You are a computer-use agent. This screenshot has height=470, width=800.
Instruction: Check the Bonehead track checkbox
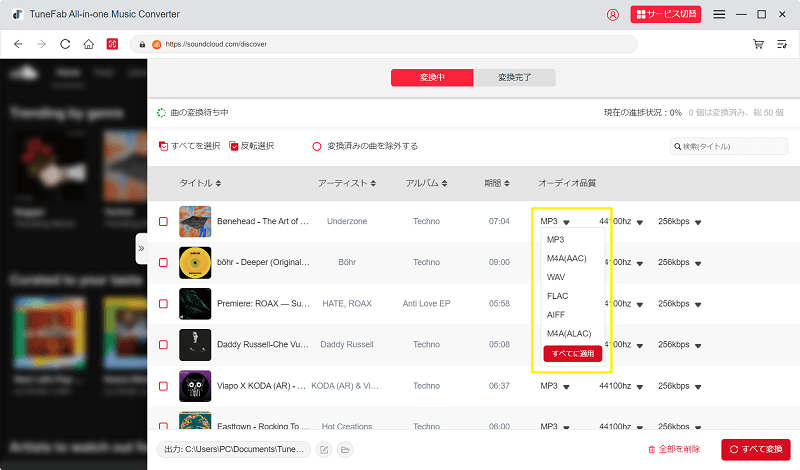(x=163, y=221)
